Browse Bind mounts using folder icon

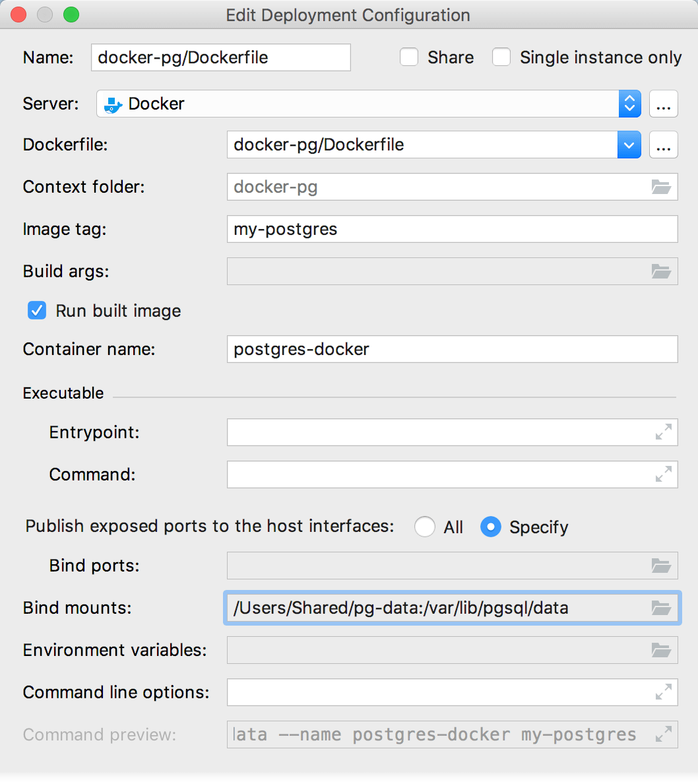(x=661, y=608)
